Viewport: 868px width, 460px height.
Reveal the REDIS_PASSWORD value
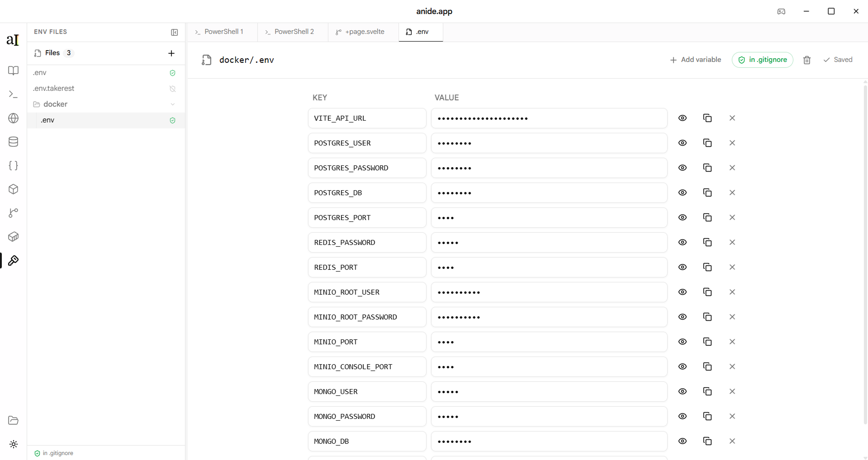pos(683,242)
